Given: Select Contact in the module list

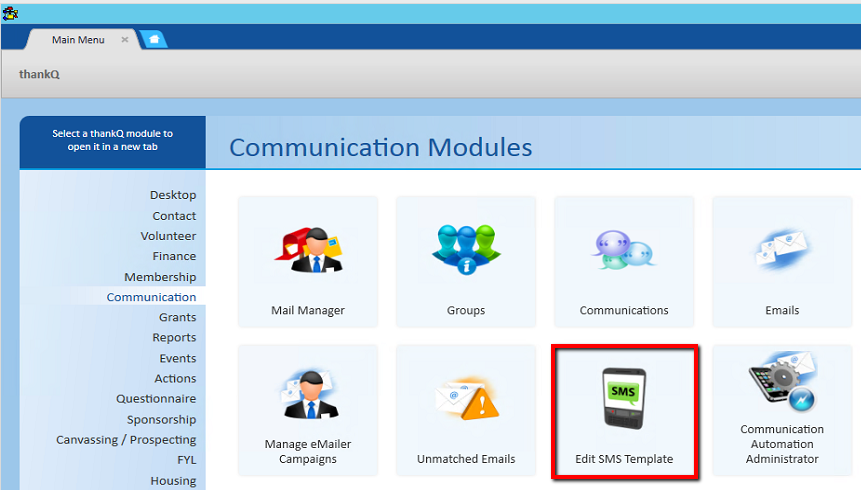Looking at the screenshot, I should tap(174, 216).
